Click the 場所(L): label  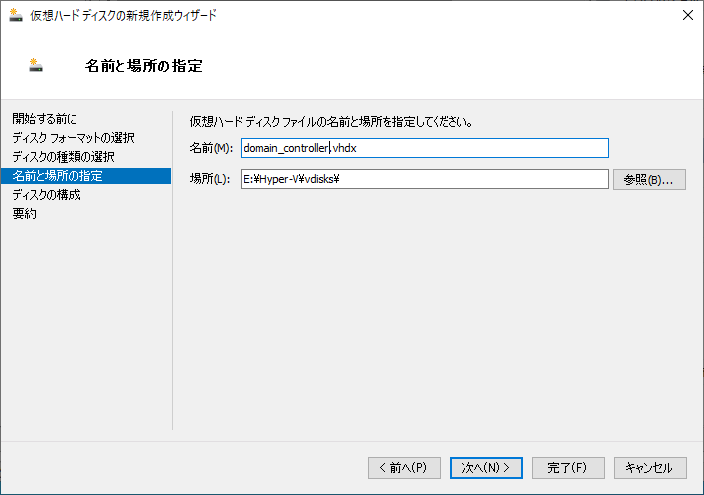coord(210,179)
